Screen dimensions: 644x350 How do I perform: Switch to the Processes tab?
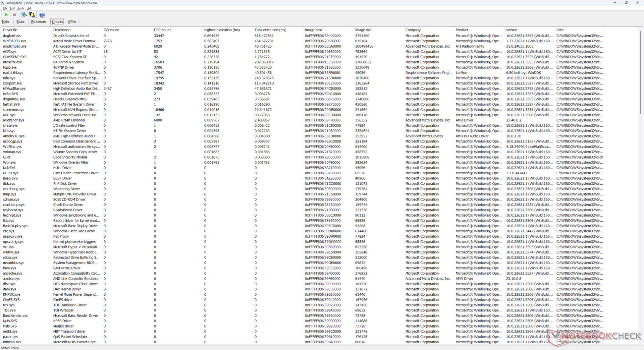[39, 22]
